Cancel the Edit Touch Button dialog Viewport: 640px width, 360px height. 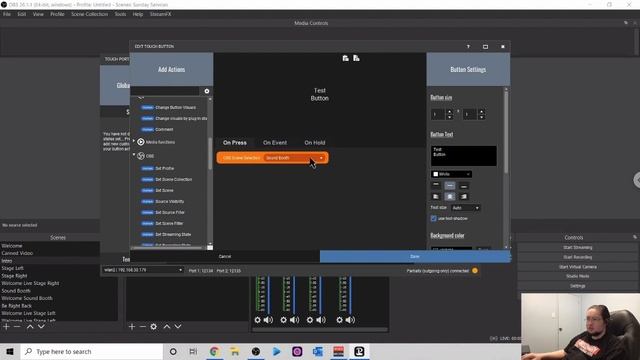click(x=225, y=256)
